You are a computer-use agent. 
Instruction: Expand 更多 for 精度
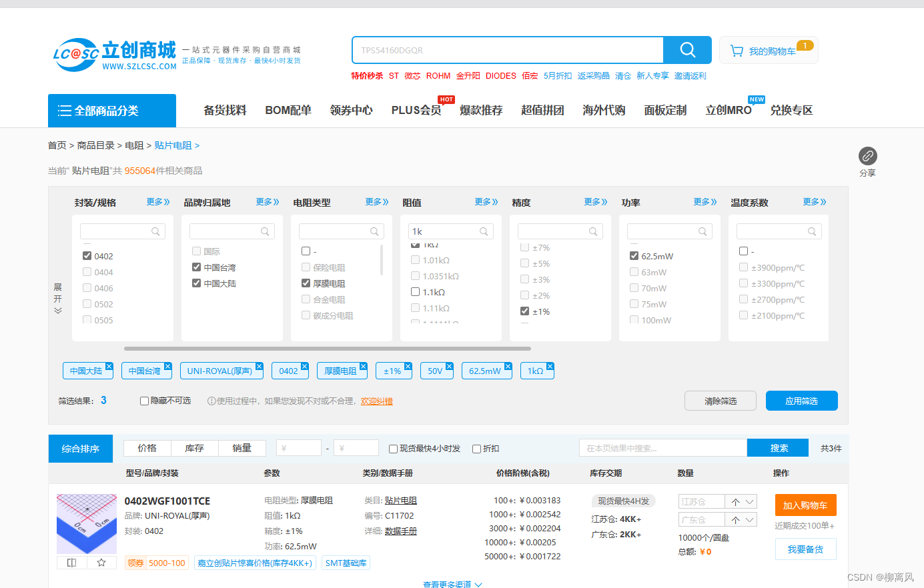click(596, 202)
